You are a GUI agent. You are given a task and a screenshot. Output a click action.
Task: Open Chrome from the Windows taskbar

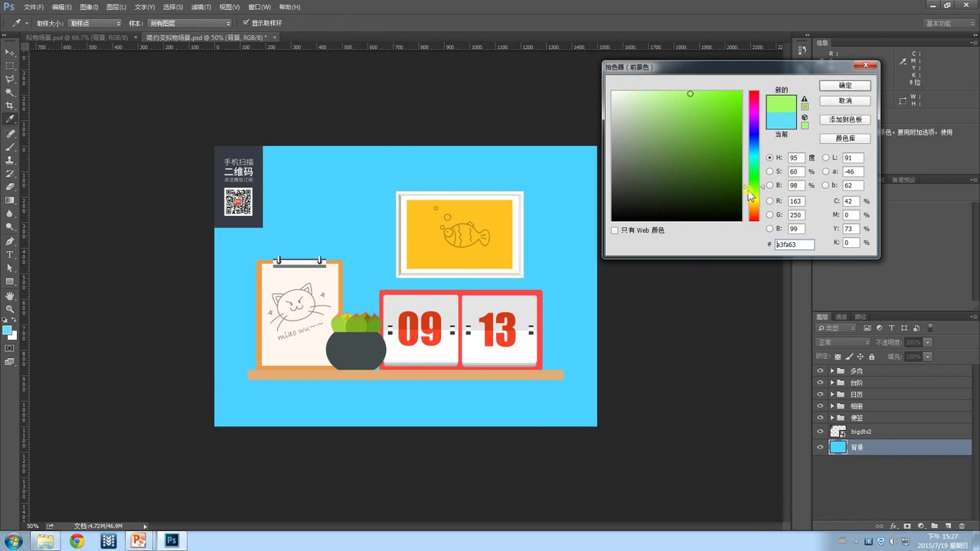click(77, 541)
